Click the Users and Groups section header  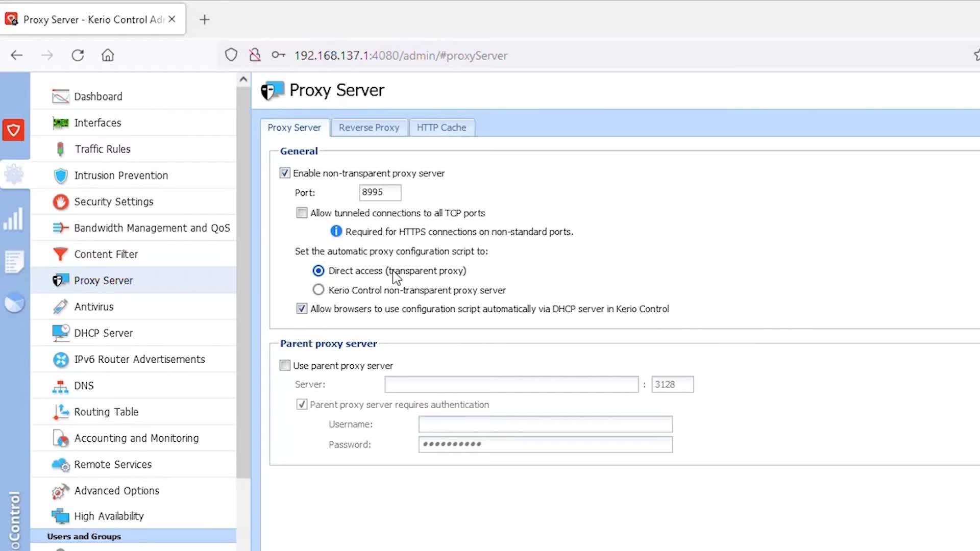(x=134, y=536)
